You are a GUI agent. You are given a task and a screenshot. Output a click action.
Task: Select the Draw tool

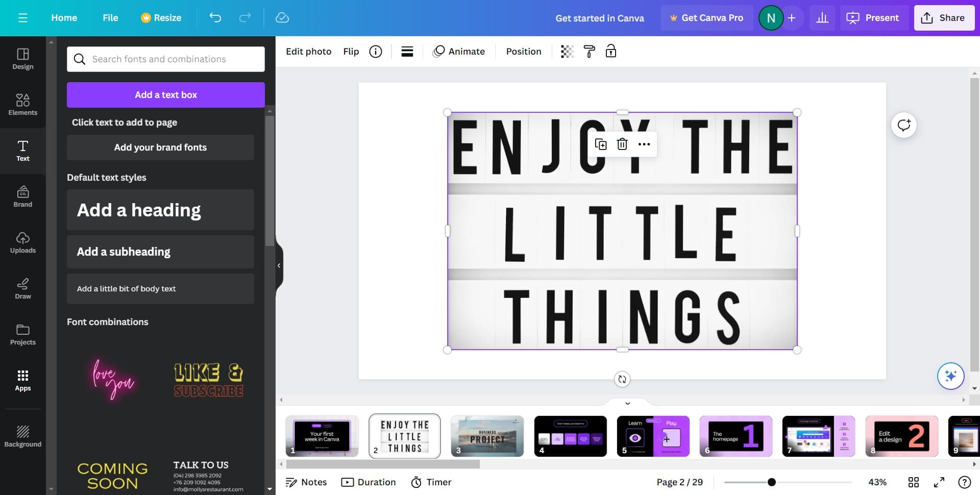click(x=22, y=288)
